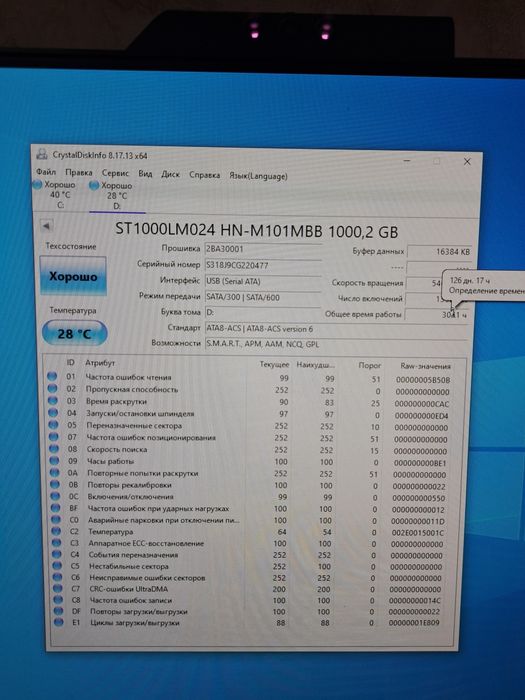Click status icon for Повторы рекалибровки
Image resolution: width=525 pixels, height=700 pixels.
(55, 484)
